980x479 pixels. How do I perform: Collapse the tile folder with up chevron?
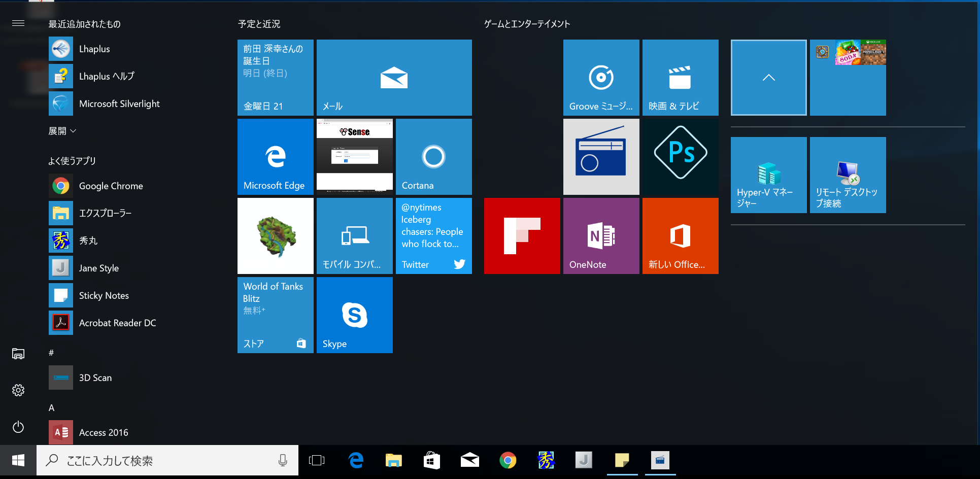click(769, 78)
